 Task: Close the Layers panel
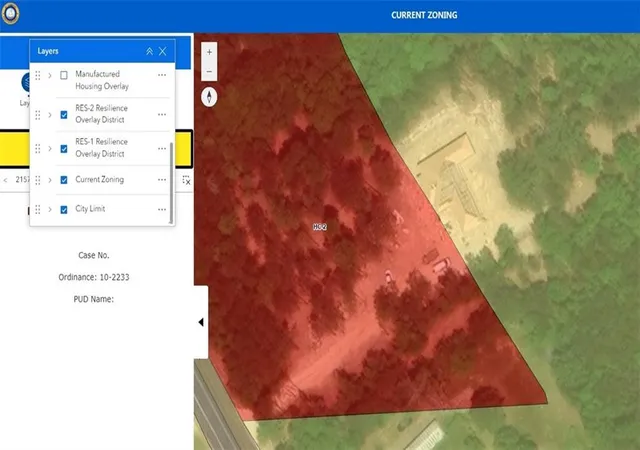point(162,51)
